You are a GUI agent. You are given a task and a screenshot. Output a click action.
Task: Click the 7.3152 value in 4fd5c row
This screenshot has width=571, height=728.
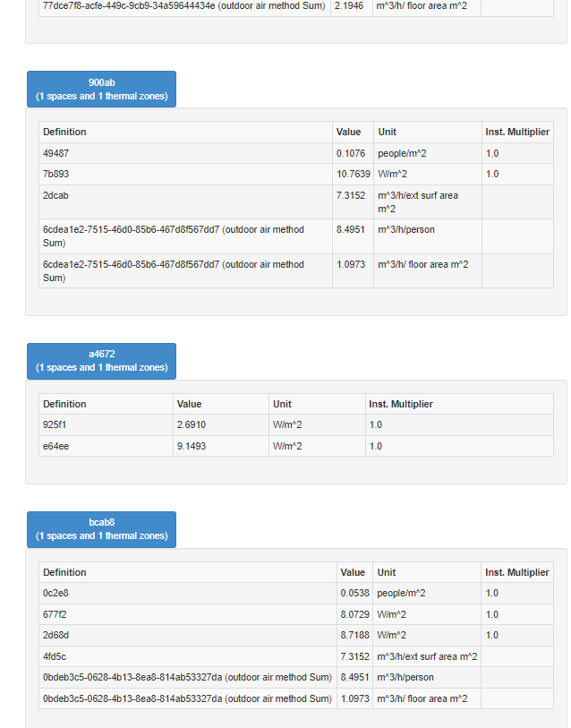click(x=354, y=656)
